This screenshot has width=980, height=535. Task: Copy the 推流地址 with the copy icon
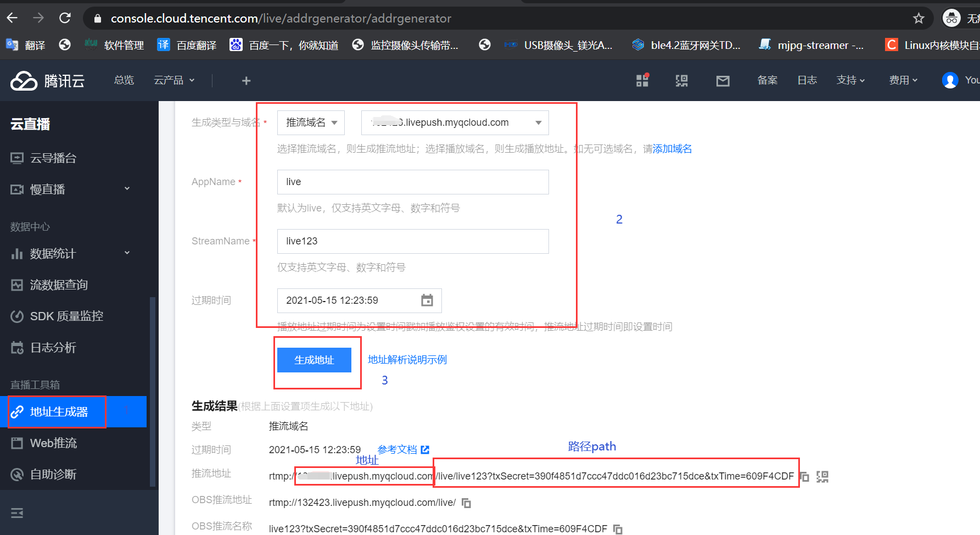(804, 476)
